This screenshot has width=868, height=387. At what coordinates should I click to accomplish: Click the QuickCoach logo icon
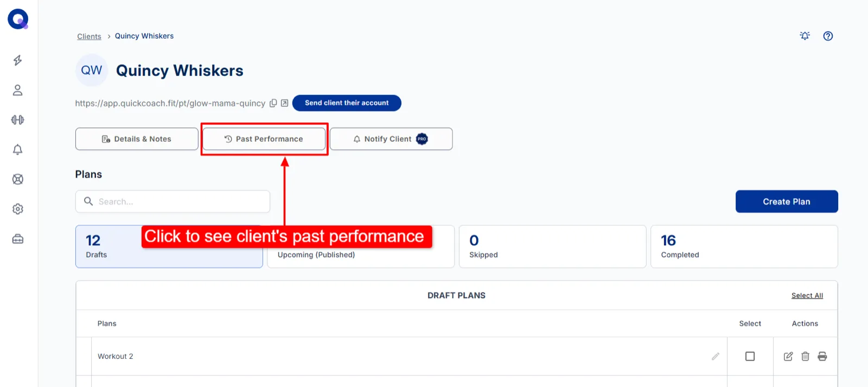(18, 19)
